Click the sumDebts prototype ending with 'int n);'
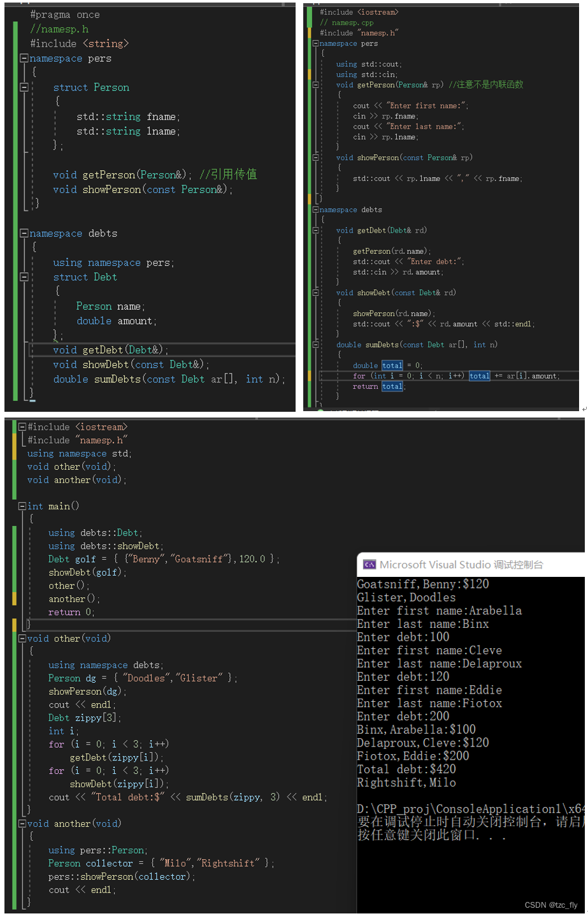588x916 pixels. click(x=169, y=379)
